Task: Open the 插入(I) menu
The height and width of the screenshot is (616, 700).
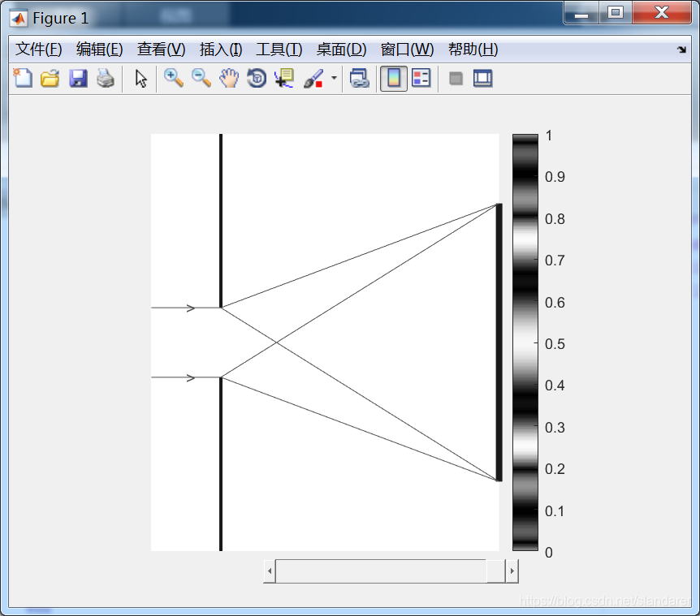Action: click(x=221, y=49)
